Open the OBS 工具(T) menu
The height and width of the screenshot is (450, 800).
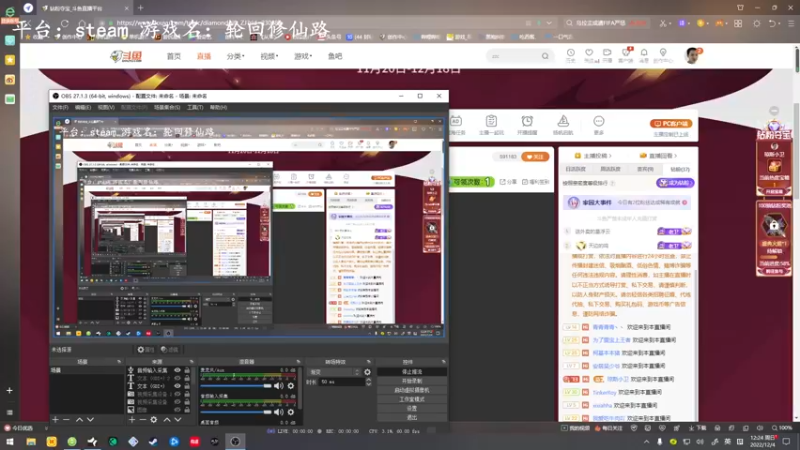click(195, 108)
